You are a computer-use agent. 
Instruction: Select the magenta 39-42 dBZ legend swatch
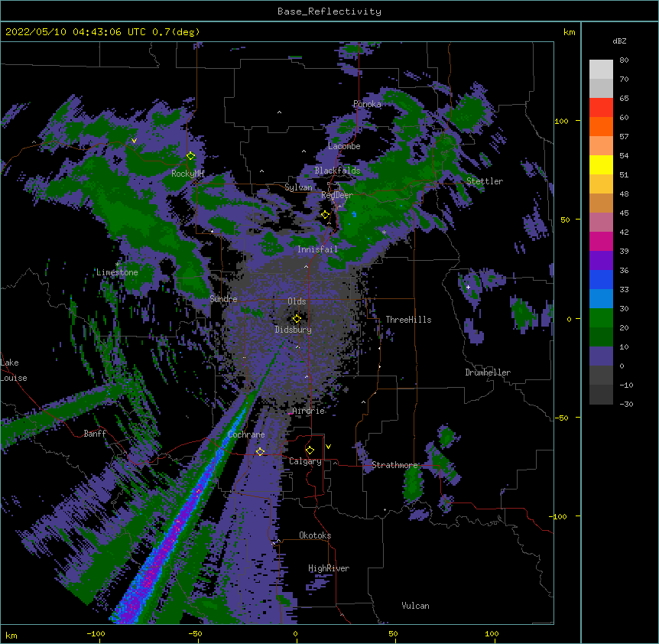601,242
